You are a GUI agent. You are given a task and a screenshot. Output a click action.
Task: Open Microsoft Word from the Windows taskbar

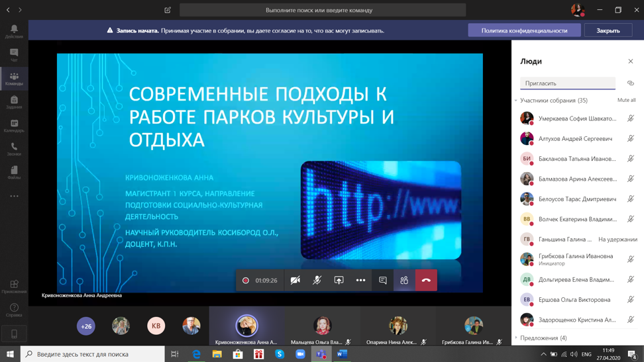342,354
